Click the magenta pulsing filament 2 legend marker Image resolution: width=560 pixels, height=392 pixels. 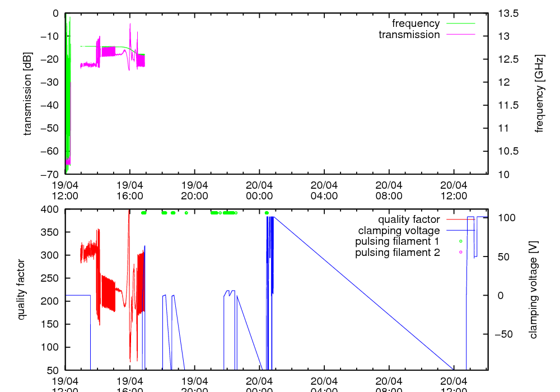[460, 253]
